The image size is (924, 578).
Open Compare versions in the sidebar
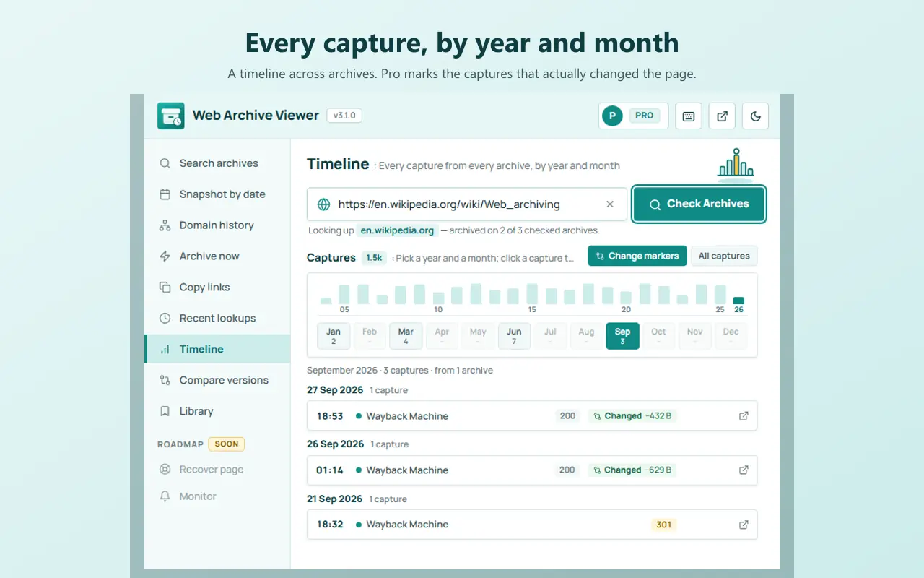[217, 380]
